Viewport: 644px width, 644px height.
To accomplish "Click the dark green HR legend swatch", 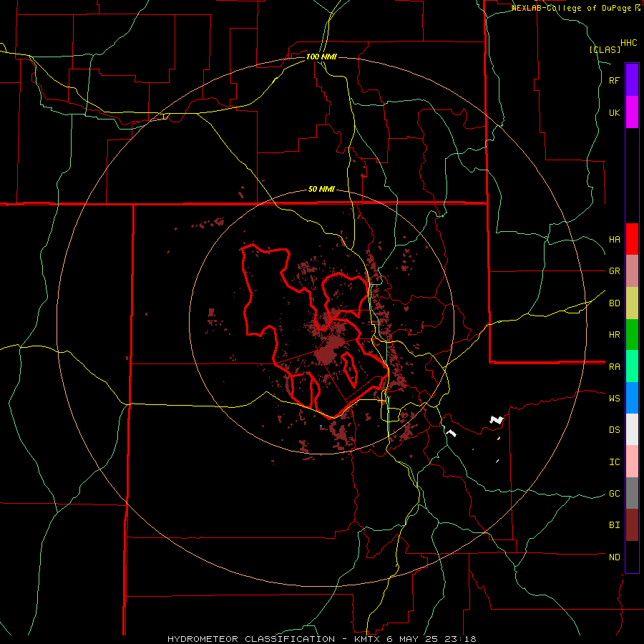I will coord(632,335).
